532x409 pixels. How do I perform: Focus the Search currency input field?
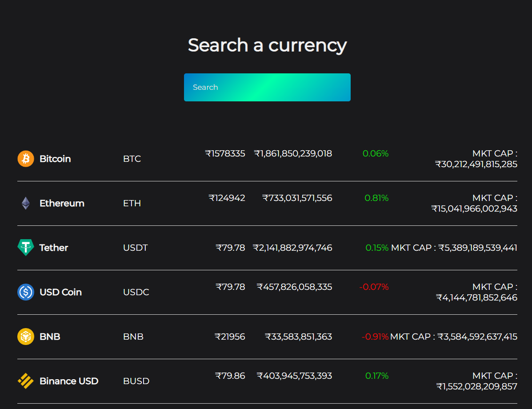(x=267, y=88)
